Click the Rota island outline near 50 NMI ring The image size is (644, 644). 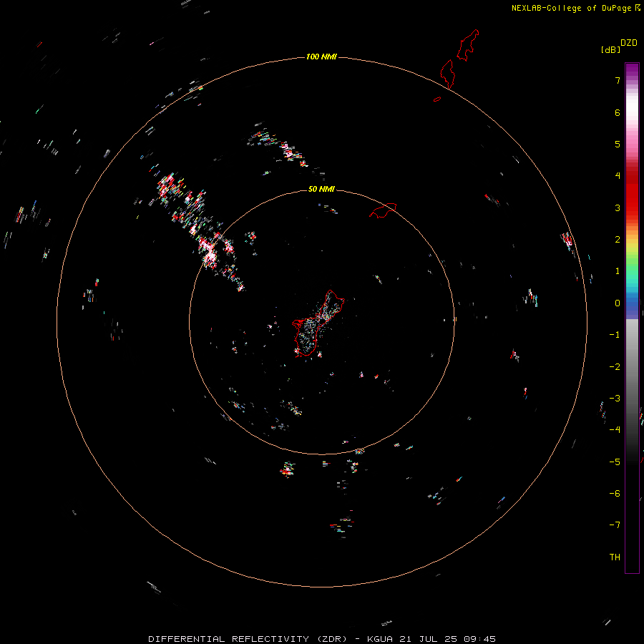383,210
